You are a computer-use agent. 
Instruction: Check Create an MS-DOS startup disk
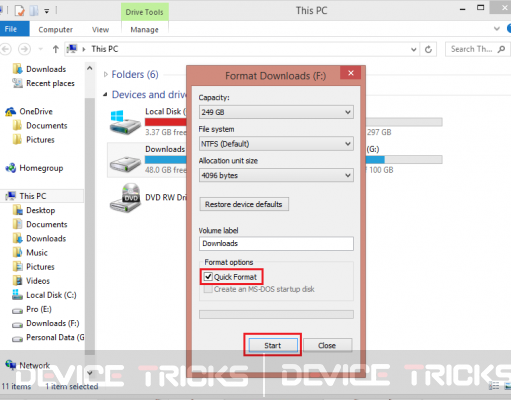pyautogui.click(x=208, y=289)
